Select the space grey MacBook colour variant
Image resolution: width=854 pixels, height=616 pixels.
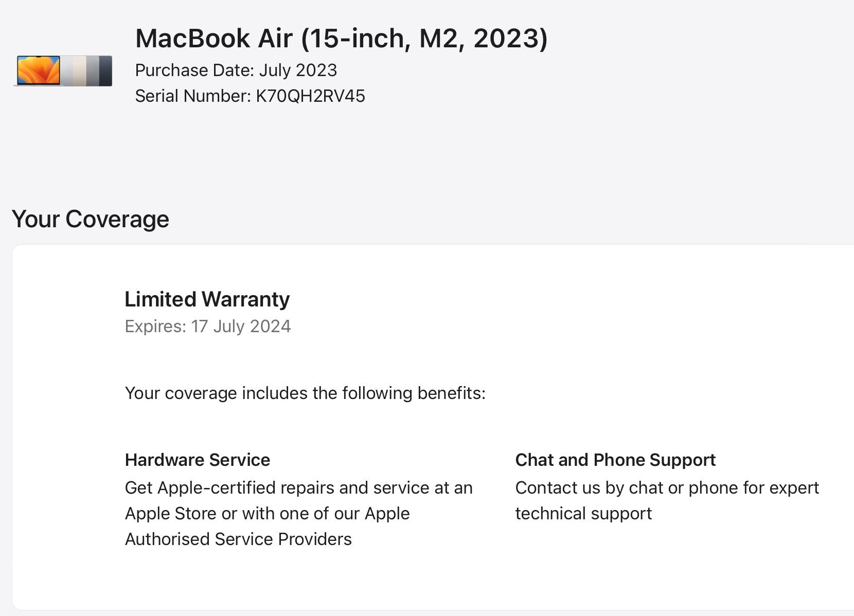click(93, 70)
